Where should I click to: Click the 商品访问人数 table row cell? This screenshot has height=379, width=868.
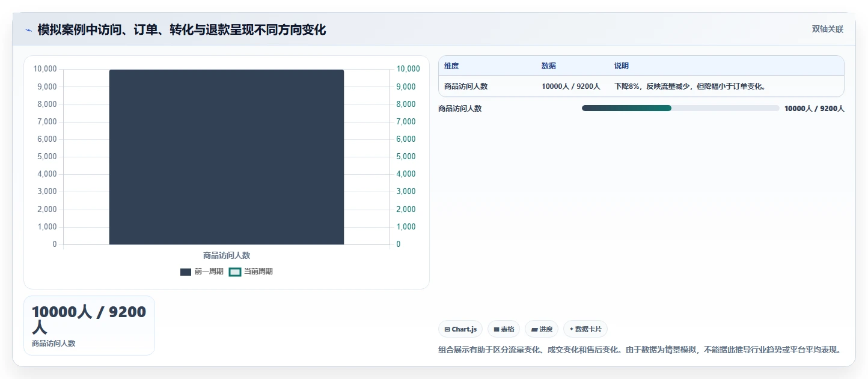tap(466, 86)
